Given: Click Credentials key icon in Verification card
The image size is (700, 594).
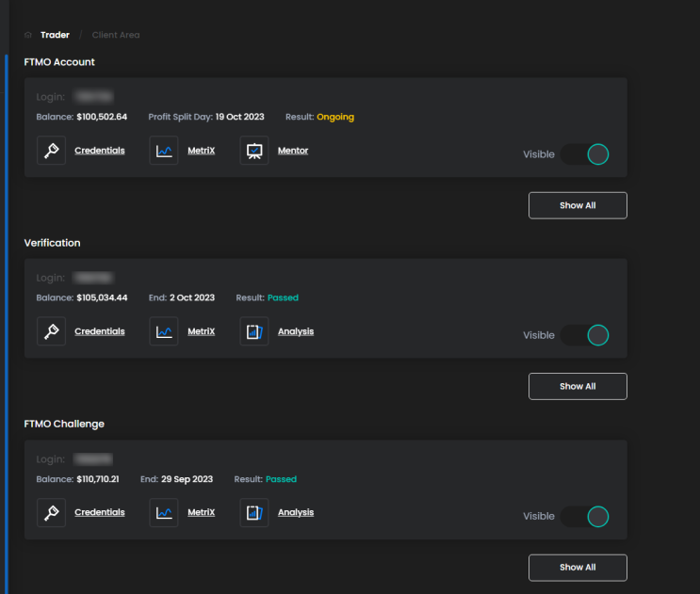Looking at the screenshot, I should click(x=51, y=331).
